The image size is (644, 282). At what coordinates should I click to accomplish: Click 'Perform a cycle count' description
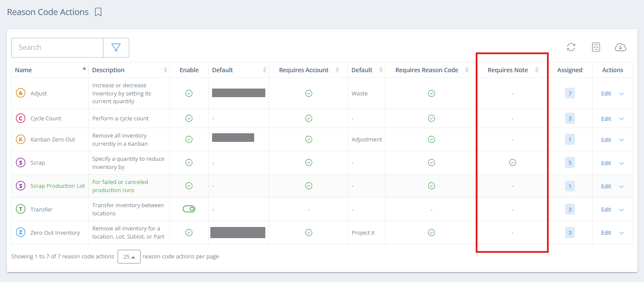[x=120, y=118]
